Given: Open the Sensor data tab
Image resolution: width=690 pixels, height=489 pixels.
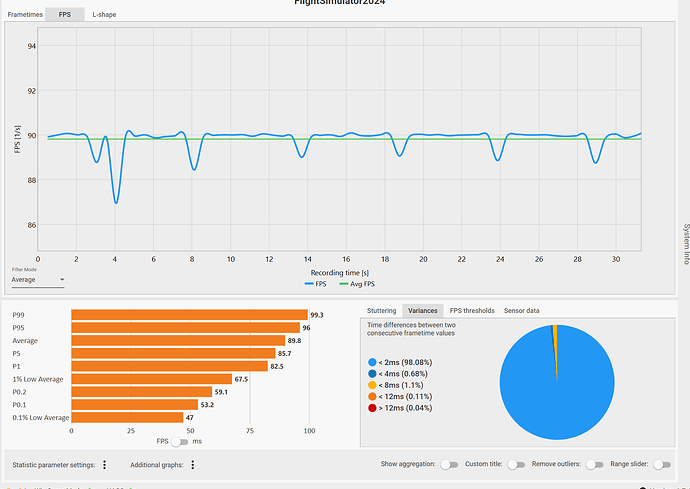Looking at the screenshot, I should pos(521,311).
